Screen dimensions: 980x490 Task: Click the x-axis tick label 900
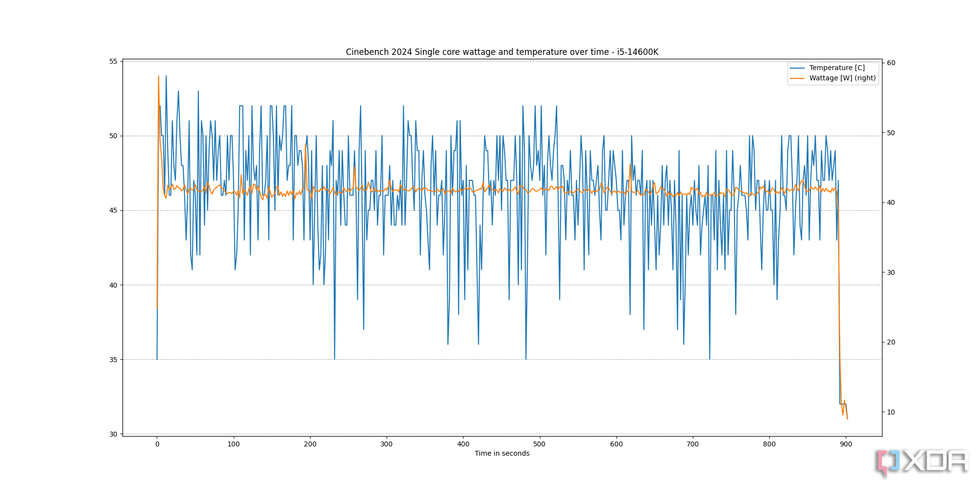846,444
